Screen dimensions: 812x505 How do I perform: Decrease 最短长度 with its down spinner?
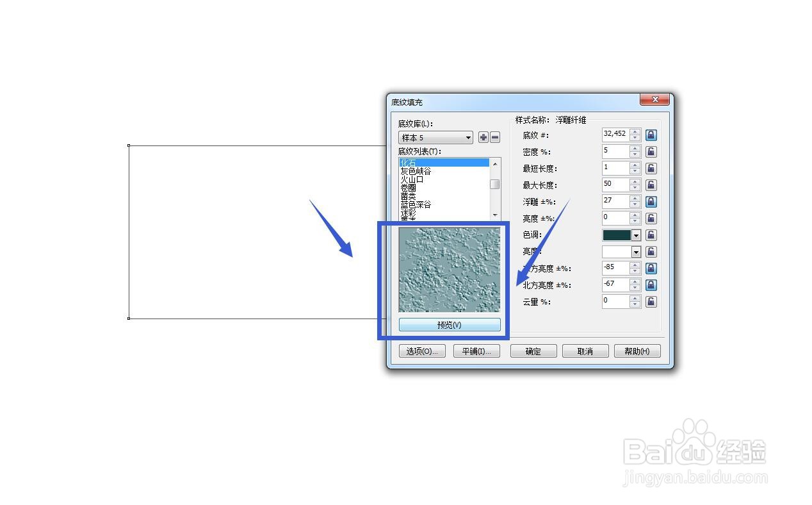pos(635,172)
